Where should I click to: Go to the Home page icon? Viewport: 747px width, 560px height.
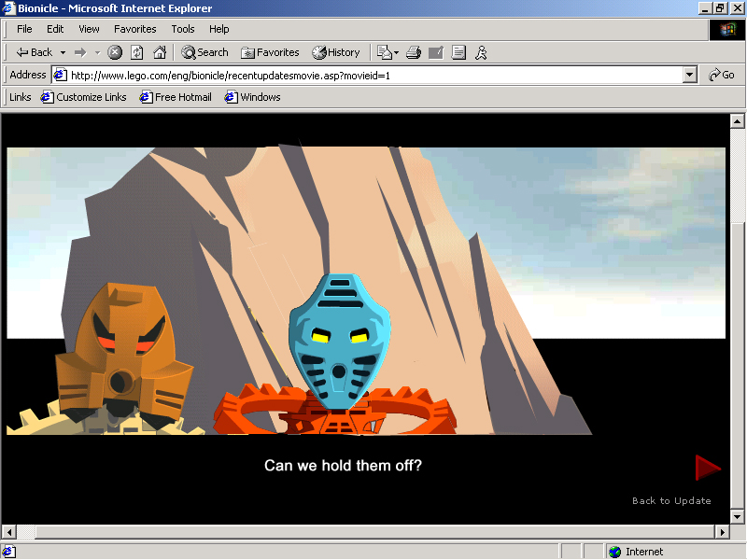click(x=160, y=52)
